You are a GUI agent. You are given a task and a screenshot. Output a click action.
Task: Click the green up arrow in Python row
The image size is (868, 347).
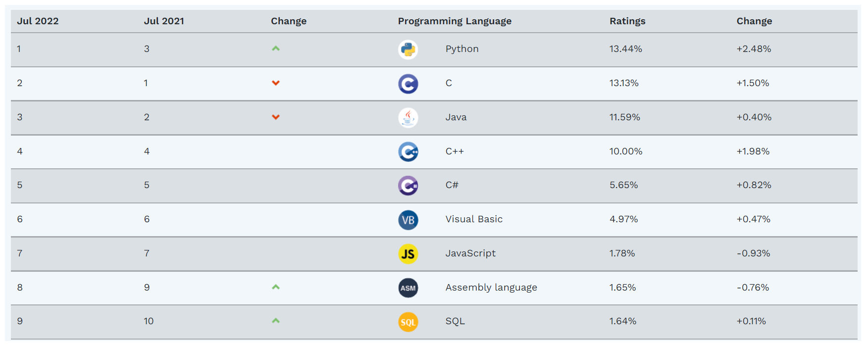click(276, 49)
